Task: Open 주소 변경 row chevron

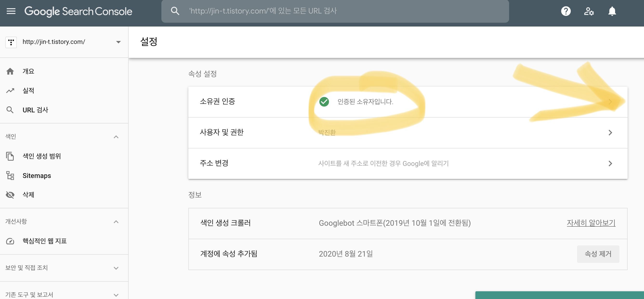Action: click(610, 163)
